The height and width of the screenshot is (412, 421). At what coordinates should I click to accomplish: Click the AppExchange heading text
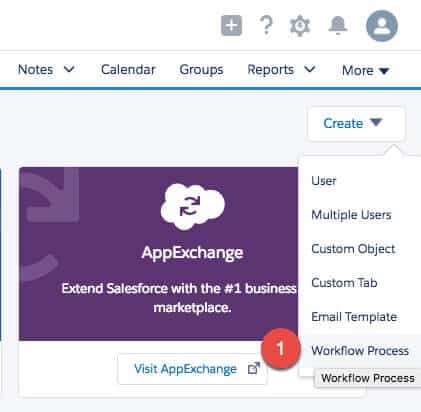(193, 253)
